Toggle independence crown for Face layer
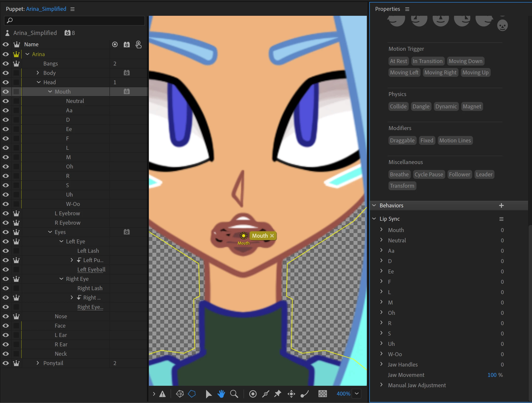 (x=16, y=326)
